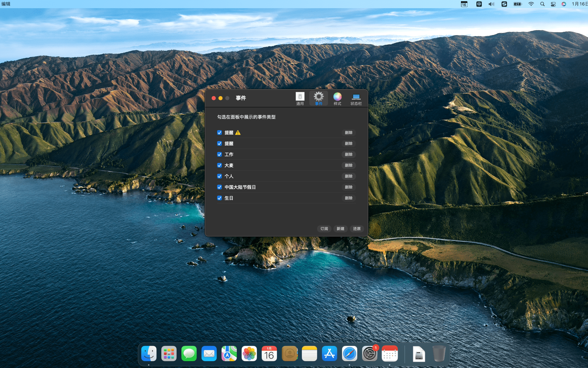Toggle the 生日 calendar checkbox

click(x=219, y=198)
